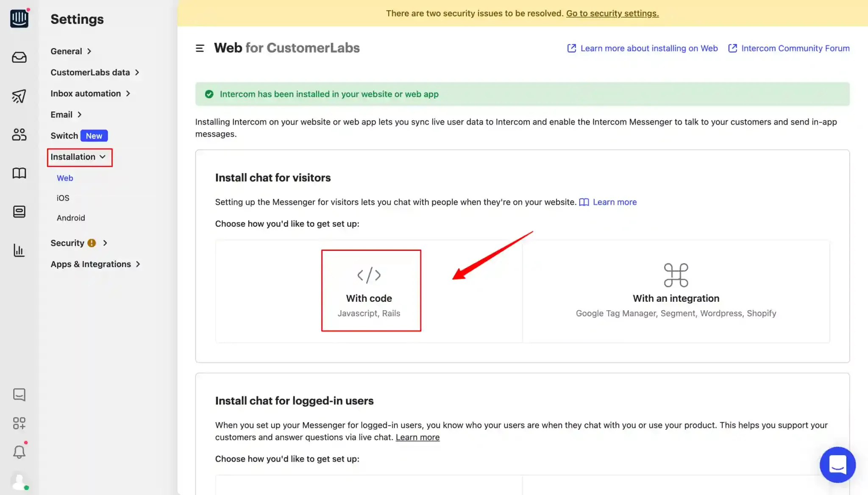This screenshot has width=868, height=495.
Task: Click the Settings page title
Action: click(x=77, y=19)
